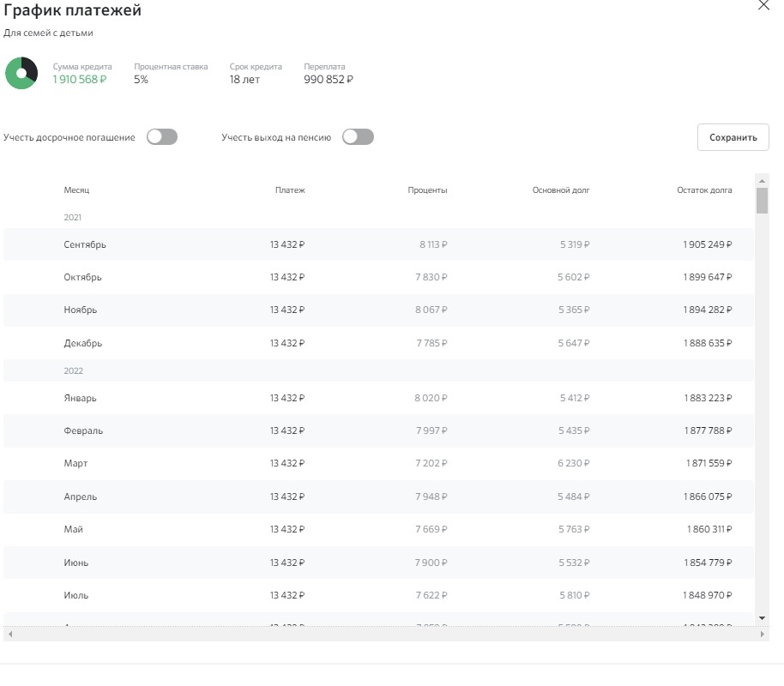784x686 pixels.
Task: Click the Проценты column header
Action: (x=427, y=190)
